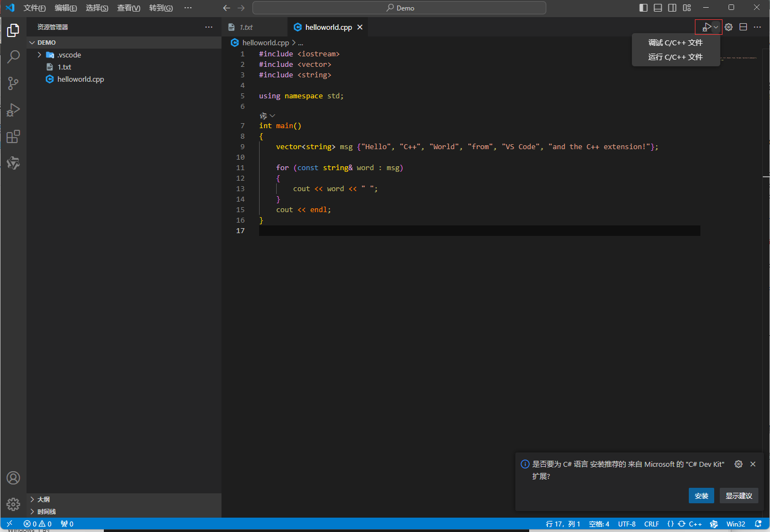Toggle the bottom panel layout button
Image resolution: width=770 pixels, height=532 pixels.
point(658,8)
